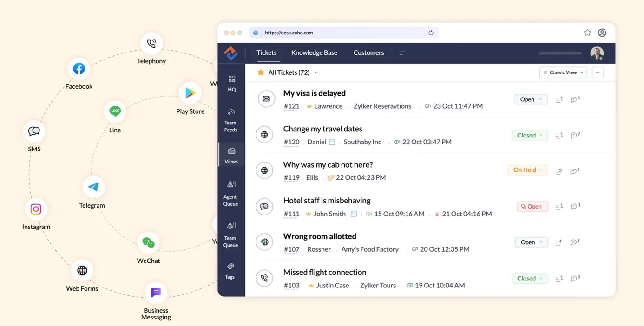Click account name Southaby Inc
Image resolution: width=644 pixels, height=326 pixels.
tap(362, 142)
